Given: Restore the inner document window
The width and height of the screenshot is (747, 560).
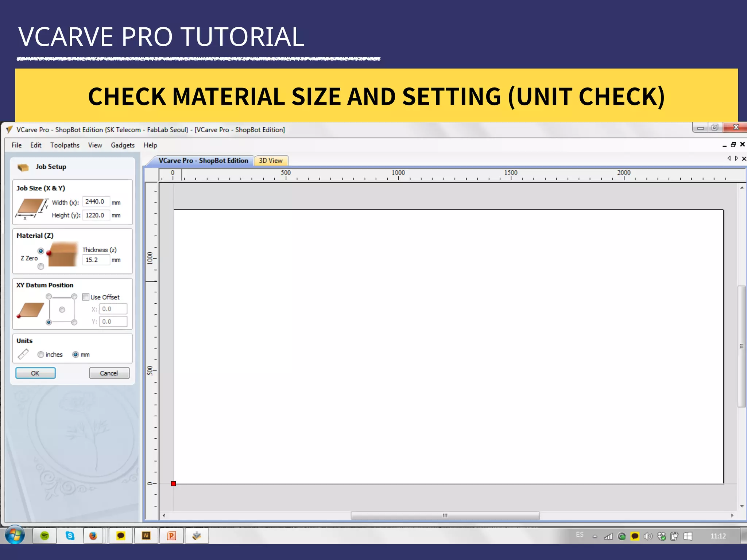Looking at the screenshot, I should click(734, 144).
